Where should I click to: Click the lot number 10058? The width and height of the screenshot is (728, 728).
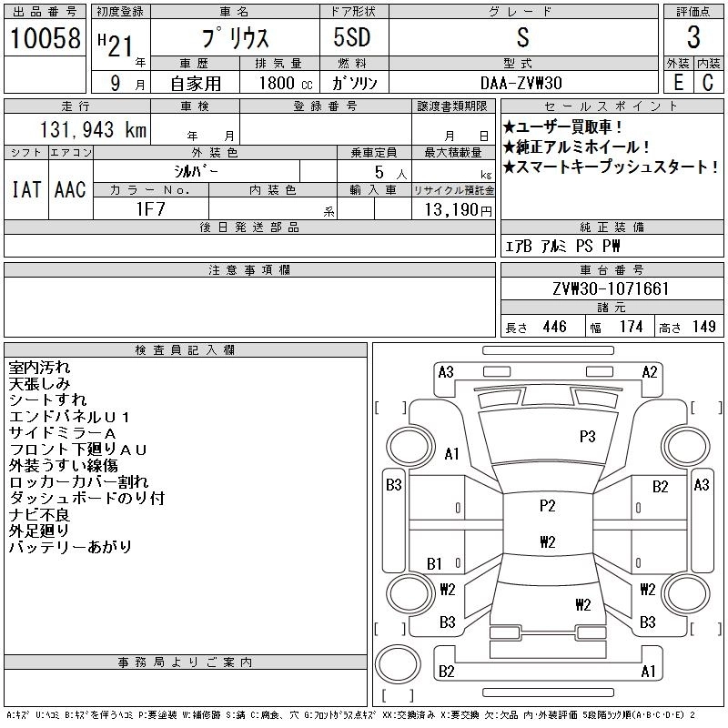[x=45, y=38]
